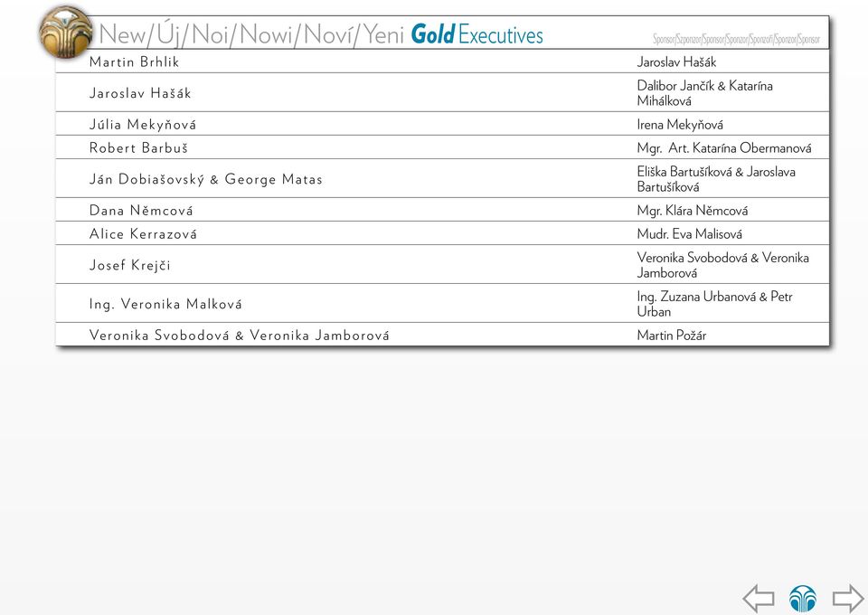Select sponsor Mgr. Klára Němcová
Screen dimensions: 868x615
[692, 211]
